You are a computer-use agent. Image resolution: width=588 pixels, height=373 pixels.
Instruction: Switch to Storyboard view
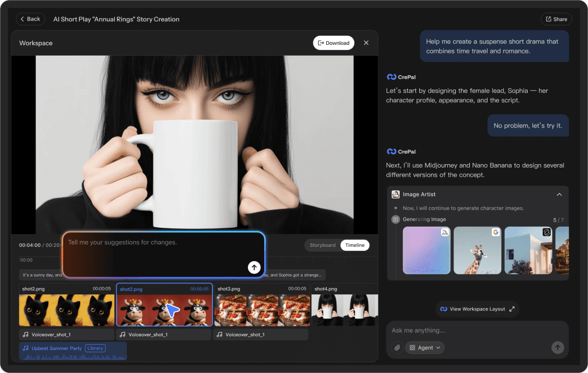[323, 245]
